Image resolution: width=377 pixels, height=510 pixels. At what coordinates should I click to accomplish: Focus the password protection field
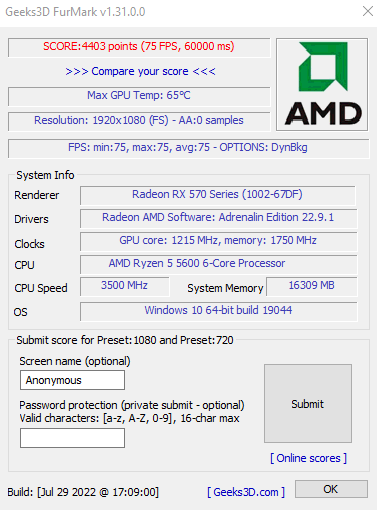tap(72, 438)
